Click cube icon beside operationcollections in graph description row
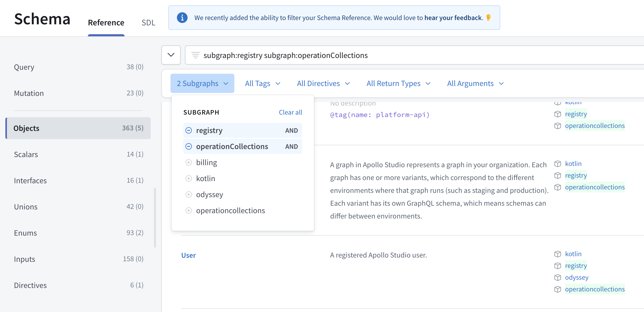Image resolution: width=644 pixels, height=312 pixels. pyautogui.click(x=558, y=187)
